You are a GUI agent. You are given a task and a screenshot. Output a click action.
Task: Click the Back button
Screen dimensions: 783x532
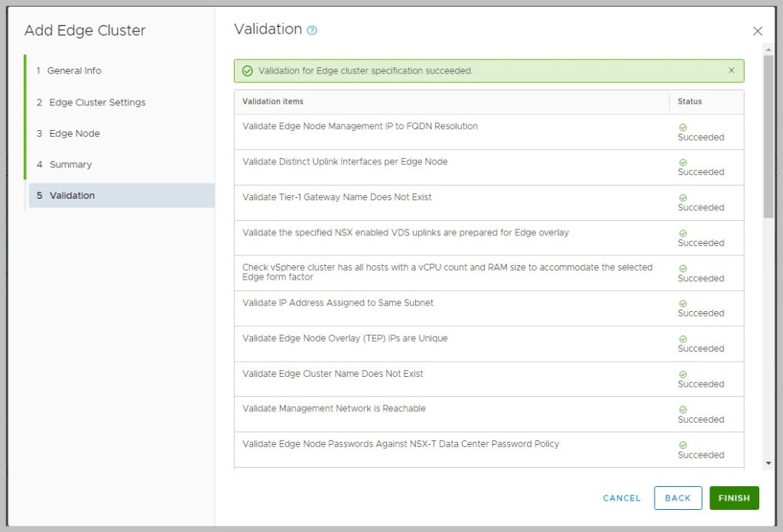[x=677, y=498]
